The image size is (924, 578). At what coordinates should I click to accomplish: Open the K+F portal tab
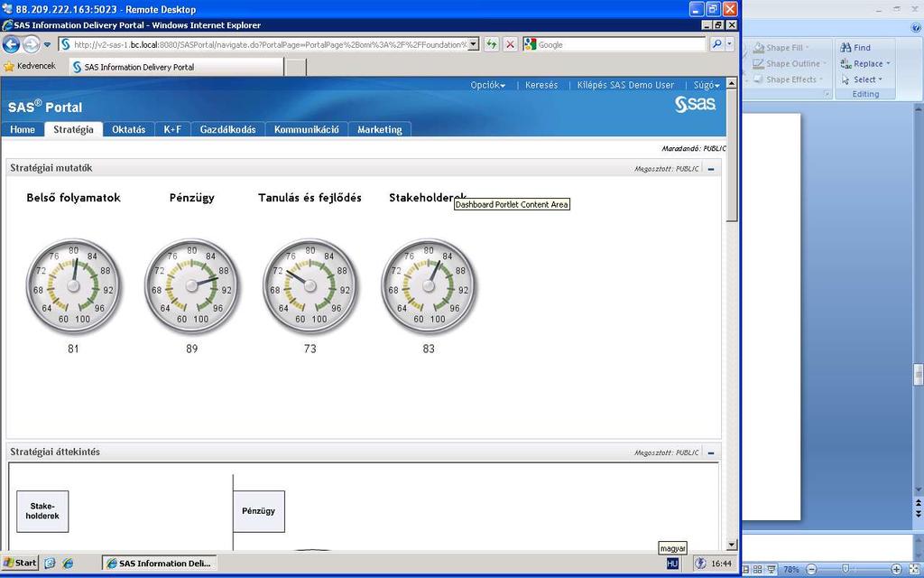pyautogui.click(x=172, y=130)
